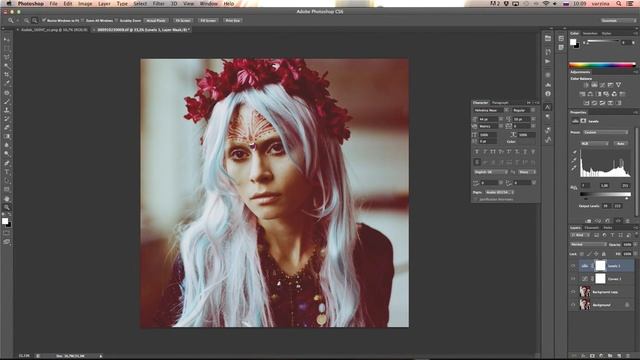Click the Zoom Out icon in options bar
The width and height of the screenshot is (640, 360).
tap(35, 20)
